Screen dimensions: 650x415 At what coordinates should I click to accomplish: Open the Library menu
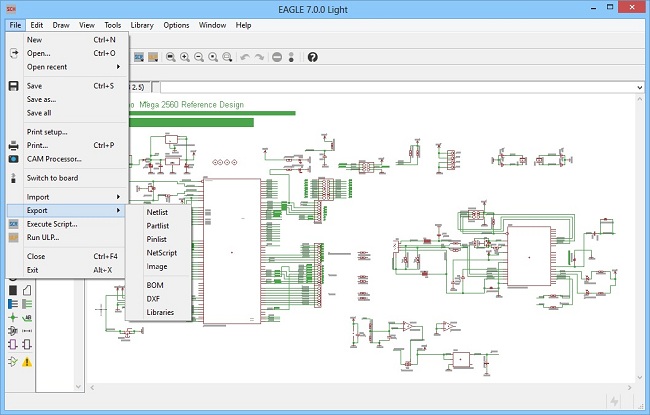(142, 25)
